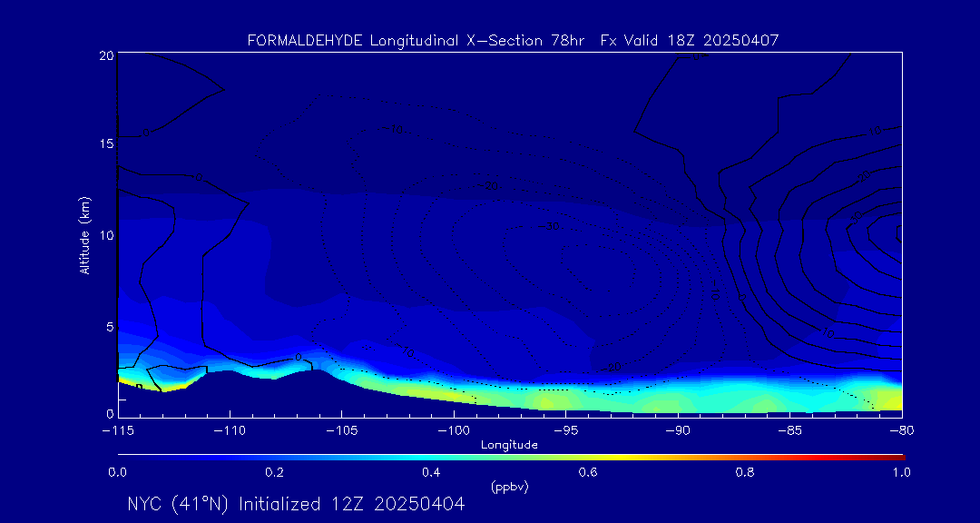
Task: Click longitude tick label -105
Action: (x=342, y=431)
